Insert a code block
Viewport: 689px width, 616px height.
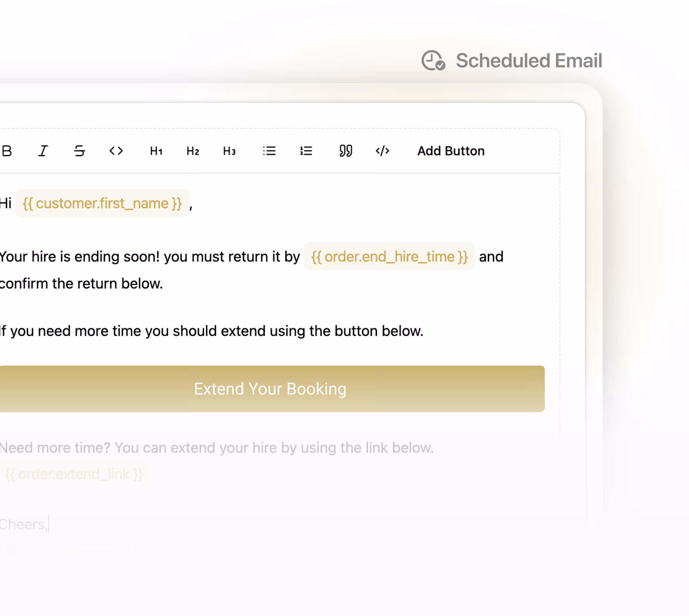(x=382, y=151)
